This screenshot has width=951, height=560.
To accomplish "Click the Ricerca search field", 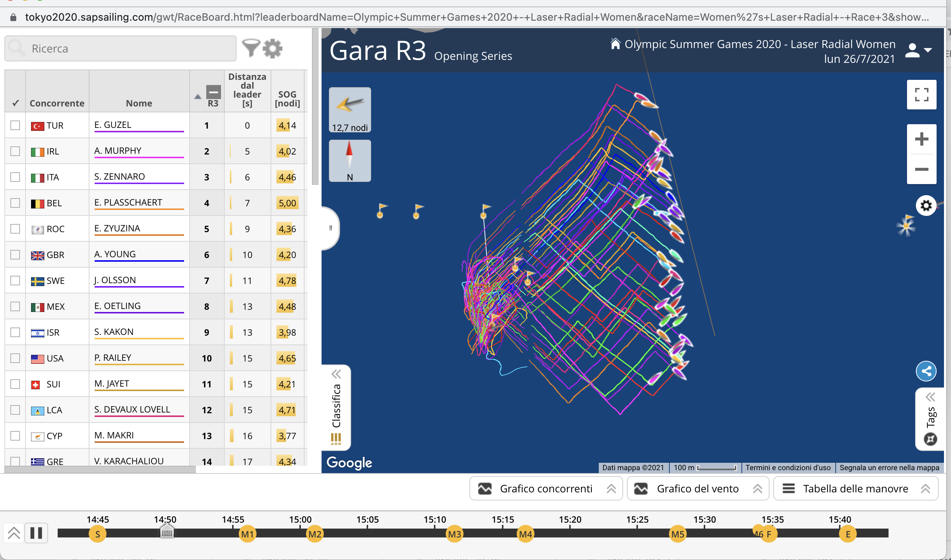I will tap(120, 48).
